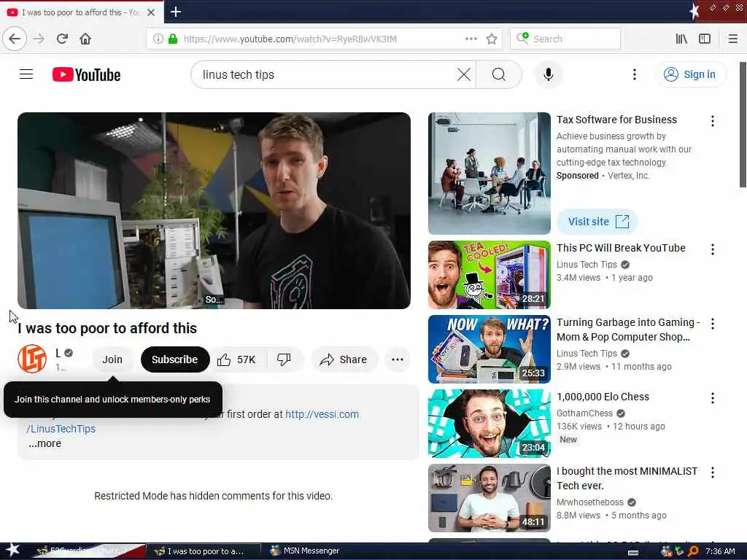Click the '/LinusTechTips' link text
Image resolution: width=747 pixels, height=560 pixels.
[61, 429]
